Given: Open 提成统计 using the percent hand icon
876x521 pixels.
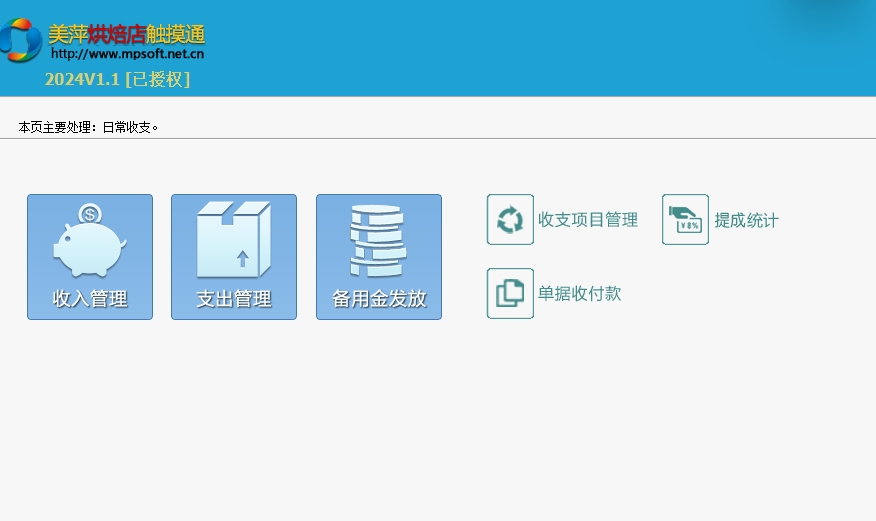Looking at the screenshot, I should click(x=685, y=220).
